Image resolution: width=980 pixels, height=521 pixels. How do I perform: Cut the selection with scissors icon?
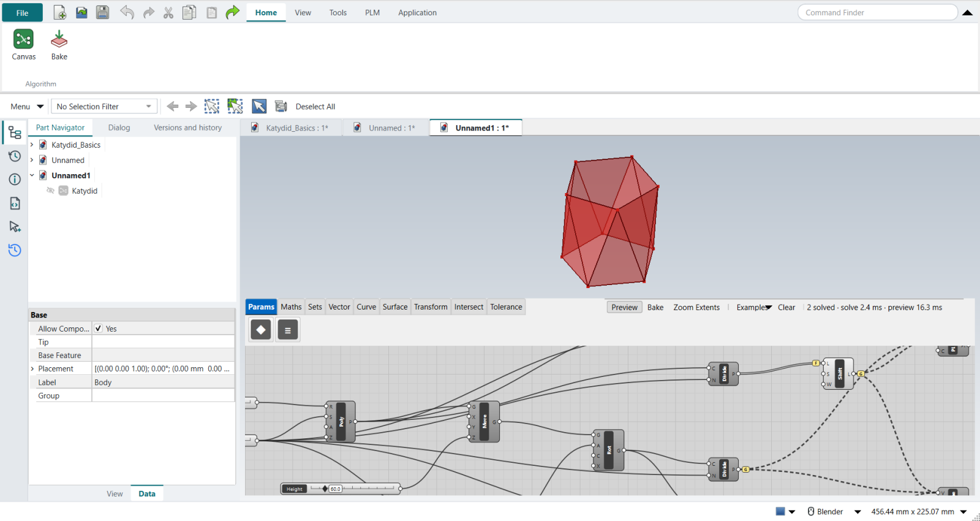(168, 12)
